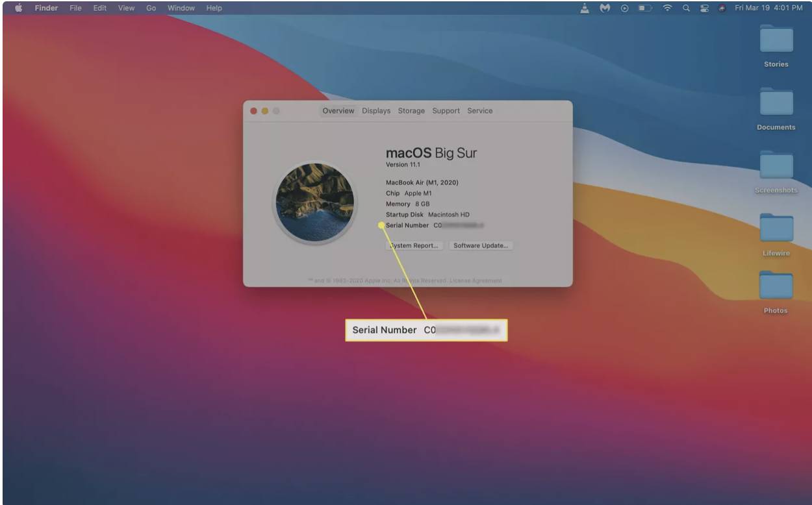
Task: Click the Software Update button
Action: (481, 245)
